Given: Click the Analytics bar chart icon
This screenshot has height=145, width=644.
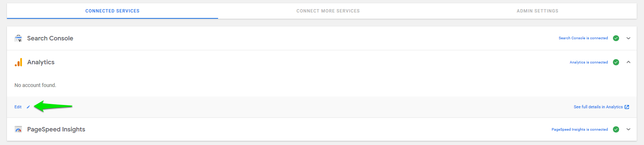Looking at the screenshot, I should coord(18,62).
